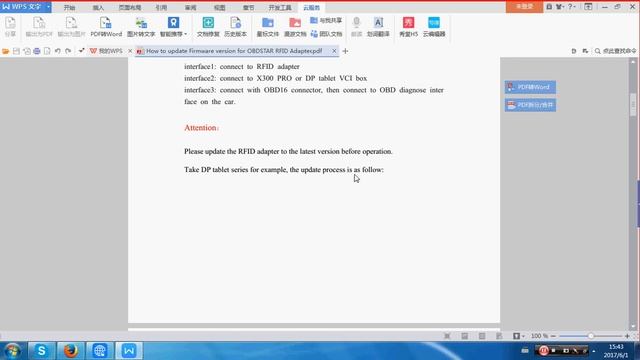Click the scrollbar up arrow

click(x=633, y=62)
